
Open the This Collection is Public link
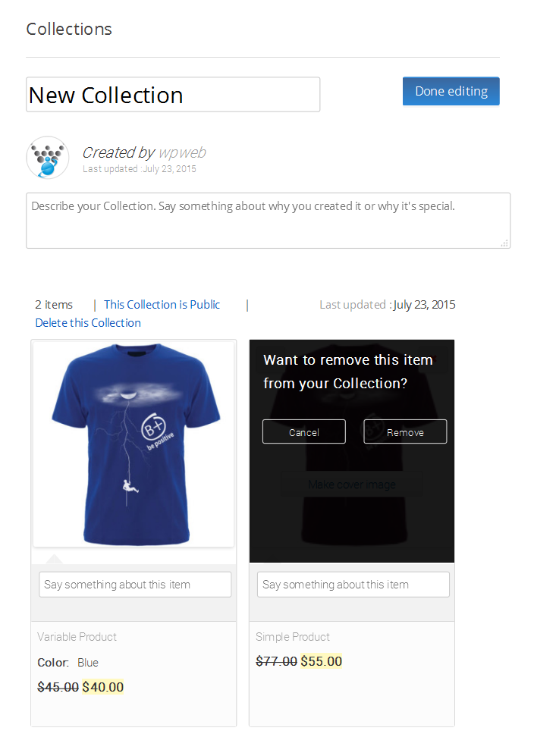coord(162,305)
